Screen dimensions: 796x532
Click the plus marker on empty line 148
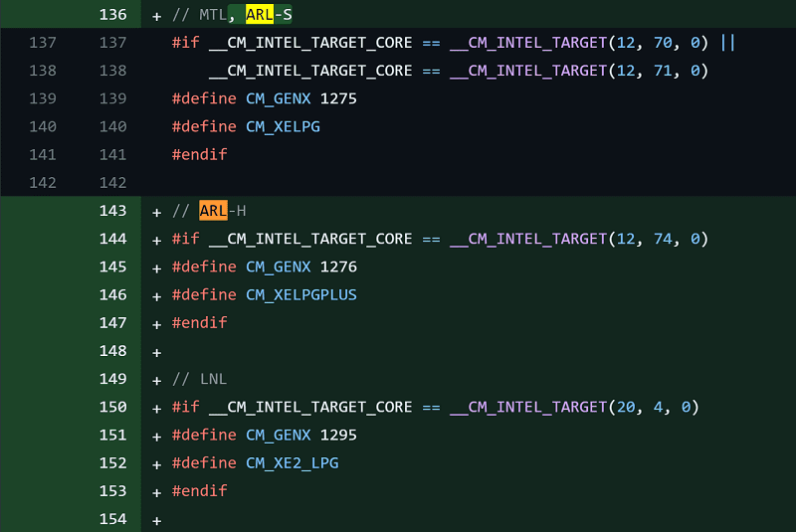pyautogui.click(x=157, y=352)
